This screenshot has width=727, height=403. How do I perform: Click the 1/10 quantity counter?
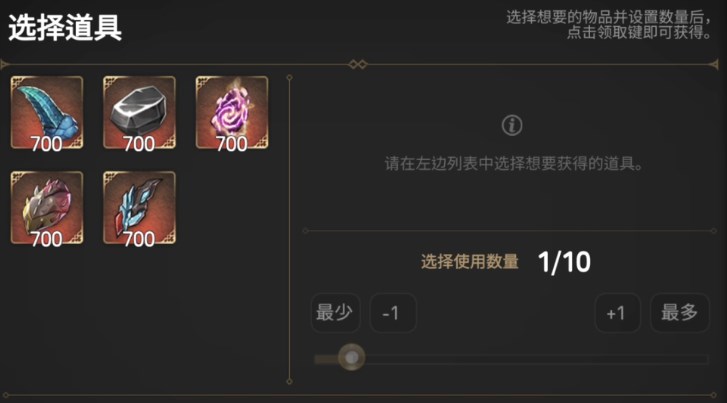pos(564,262)
